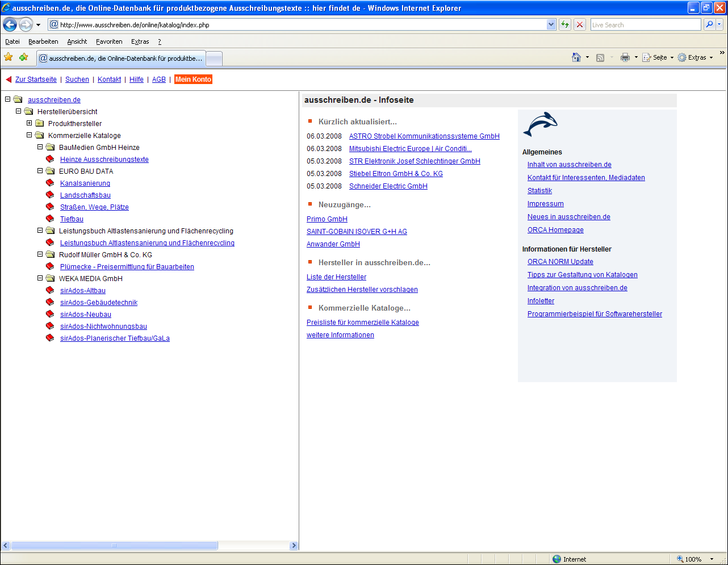Screen dimensions: 728x565
Task: Click the address bar URL field
Action: [x=303, y=24]
